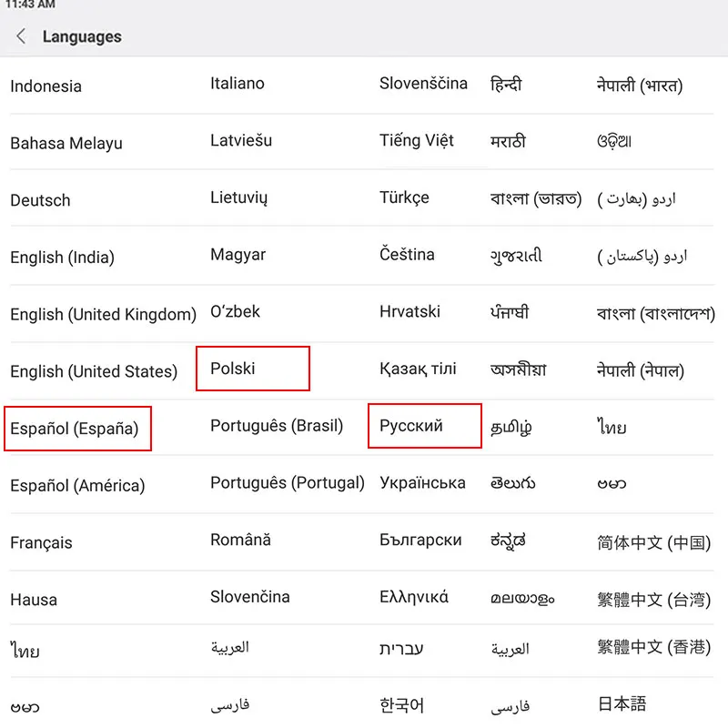The width and height of the screenshot is (728, 728).
Task: Select Italiano language
Action: tap(238, 84)
